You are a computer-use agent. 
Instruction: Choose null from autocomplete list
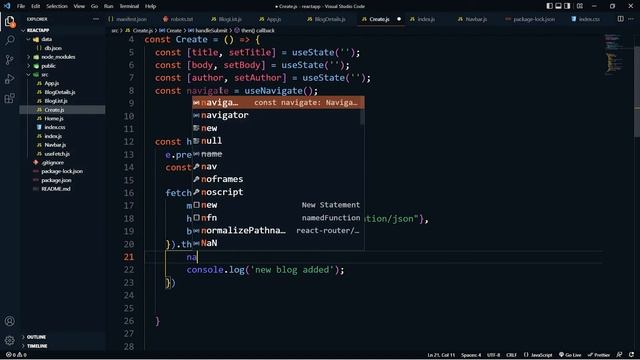[x=278, y=141]
